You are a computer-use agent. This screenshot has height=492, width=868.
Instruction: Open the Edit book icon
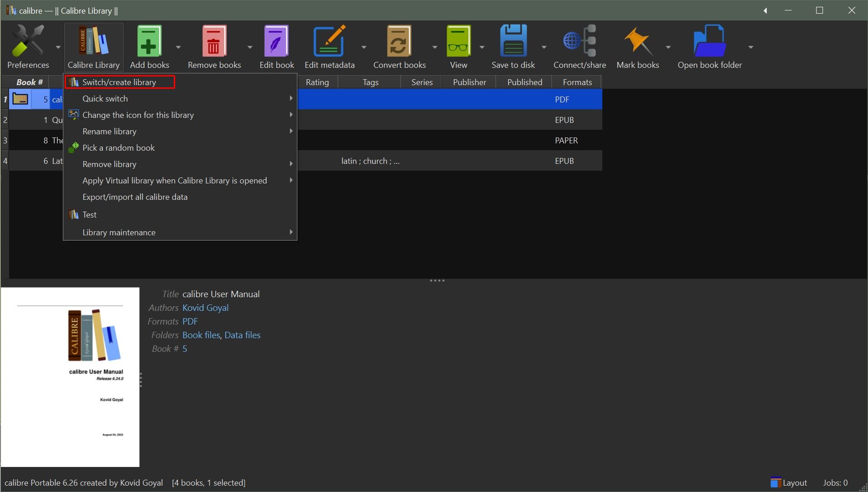click(277, 41)
